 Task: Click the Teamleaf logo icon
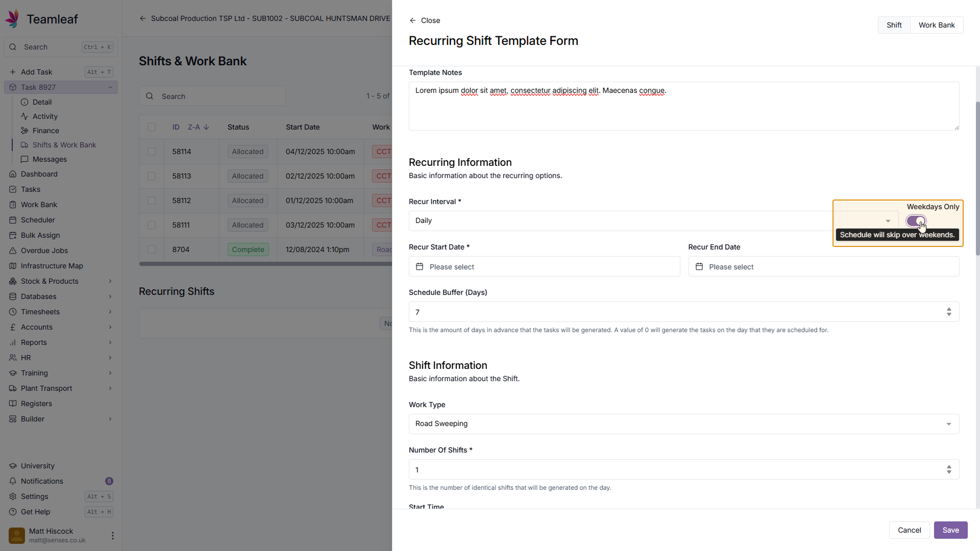point(13,19)
